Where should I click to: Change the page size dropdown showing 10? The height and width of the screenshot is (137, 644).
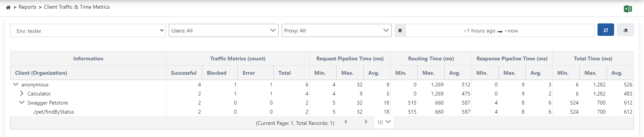tap(384, 122)
